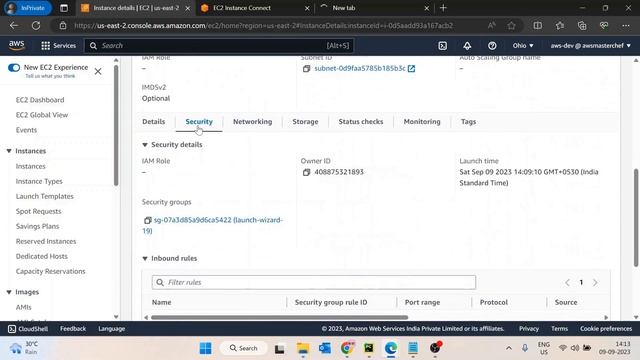This screenshot has height=360, width=640.
Task: Open the aws-dev account dropdown
Action: (590, 46)
